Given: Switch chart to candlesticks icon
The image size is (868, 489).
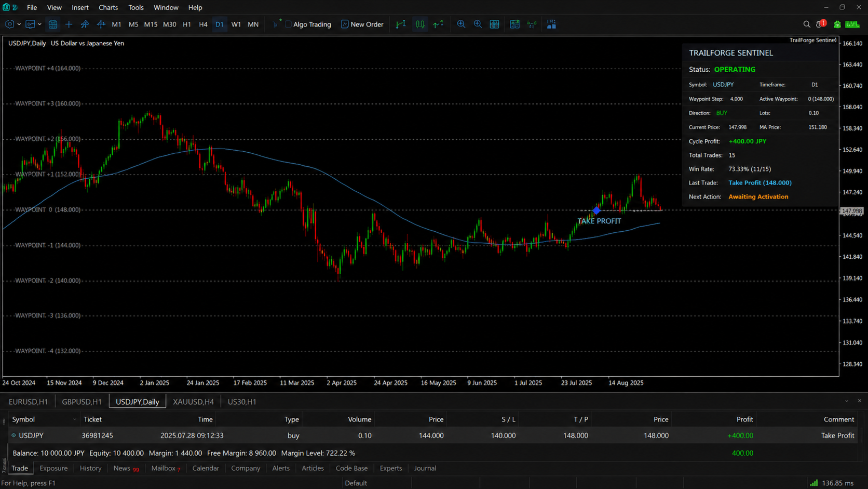Looking at the screenshot, I should point(420,24).
